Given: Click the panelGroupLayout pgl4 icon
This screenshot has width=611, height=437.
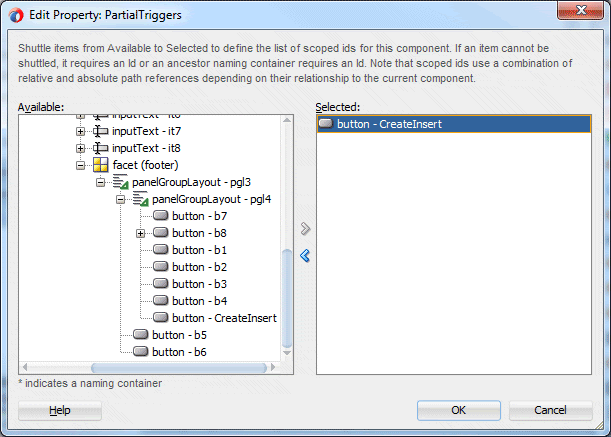Looking at the screenshot, I should [x=140, y=199].
